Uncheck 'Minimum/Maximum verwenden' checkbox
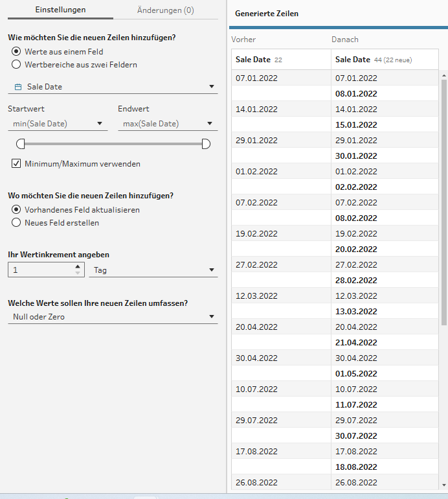The width and height of the screenshot is (448, 499). (x=16, y=164)
